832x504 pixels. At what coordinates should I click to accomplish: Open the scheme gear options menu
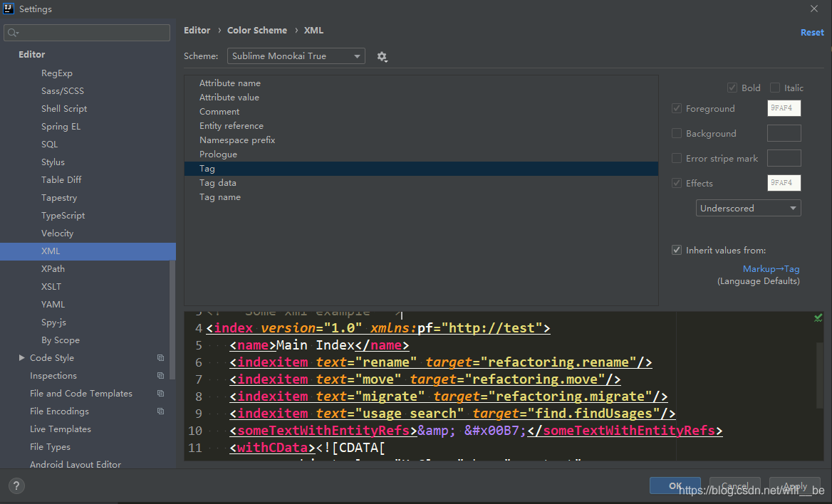[382, 56]
